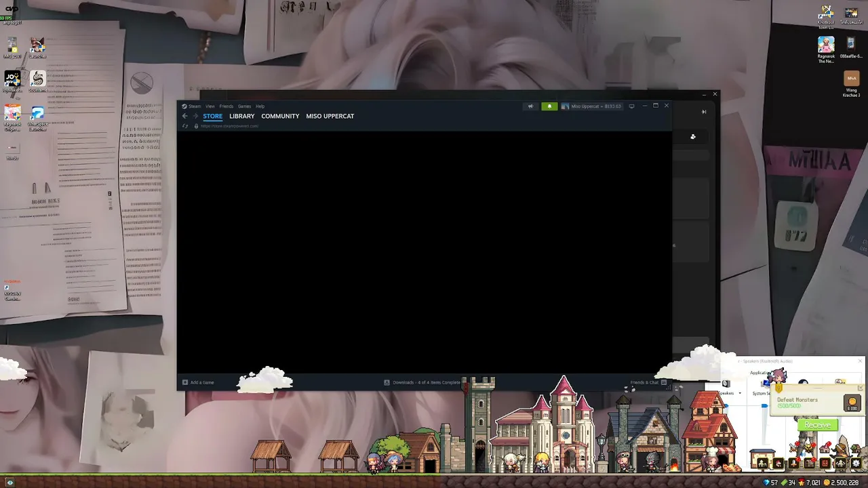The image size is (868, 488).
Task: Click the chef character in front of the bakery
Action: click(711, 459)
